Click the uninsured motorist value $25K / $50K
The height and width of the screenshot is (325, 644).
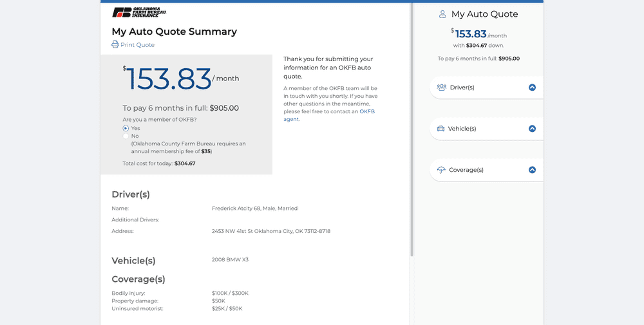coord(227,308)
